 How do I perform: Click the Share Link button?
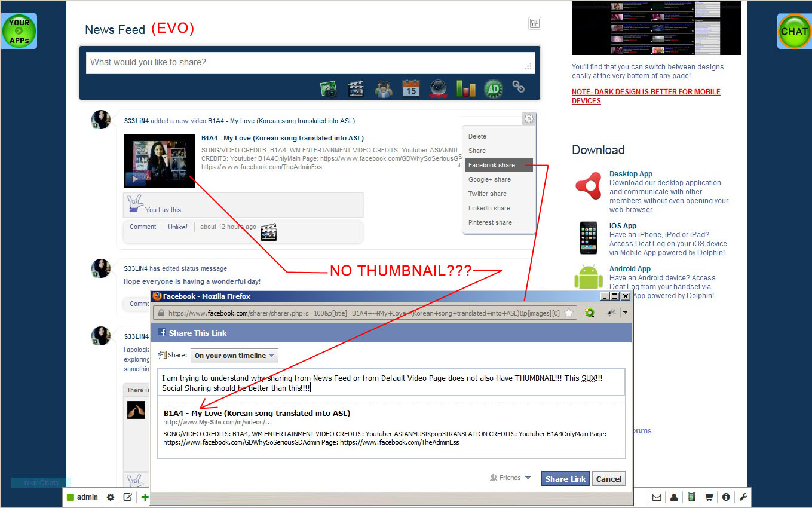point(565,479)
